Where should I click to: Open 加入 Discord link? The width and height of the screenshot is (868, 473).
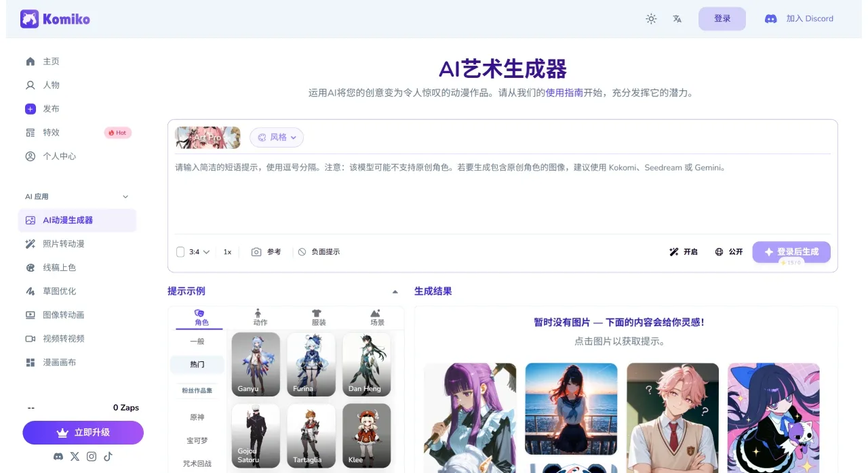tap(810, 19)
